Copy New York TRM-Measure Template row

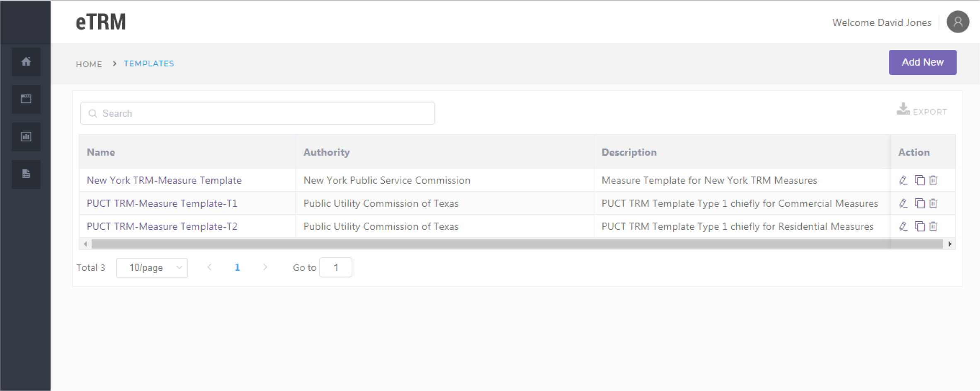tap(920, 180)
